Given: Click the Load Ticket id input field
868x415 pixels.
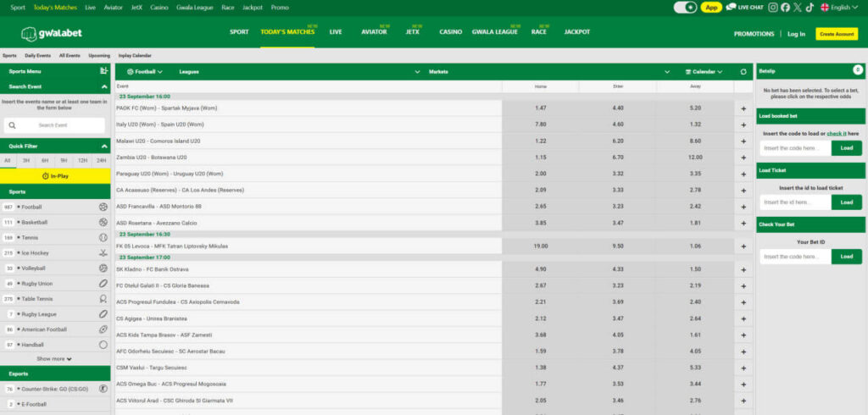Looking at the screenshot, I should pos(795,202).
